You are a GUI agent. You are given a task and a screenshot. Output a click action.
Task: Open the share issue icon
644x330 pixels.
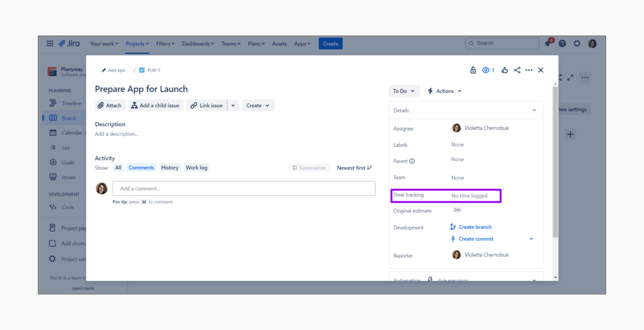517,70
